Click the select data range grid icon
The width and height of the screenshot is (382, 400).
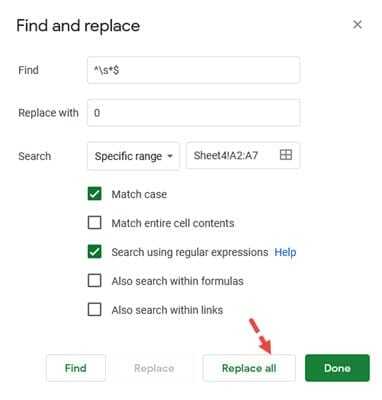(x=286, y=155)
